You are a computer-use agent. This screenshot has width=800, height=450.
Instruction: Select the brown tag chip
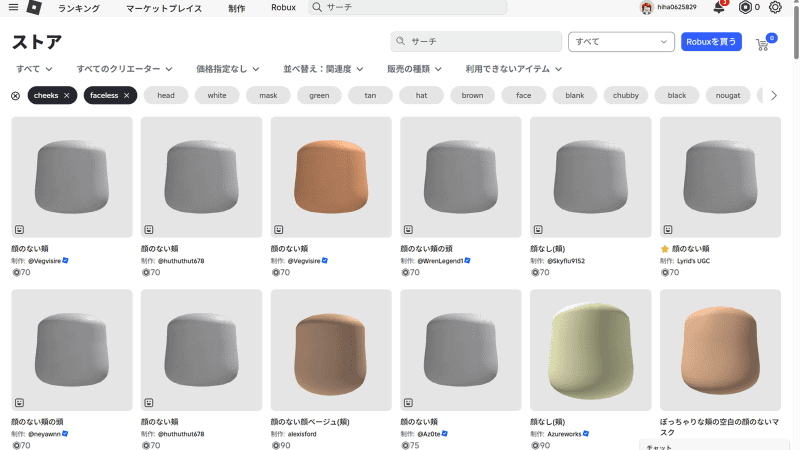(472, 95)
